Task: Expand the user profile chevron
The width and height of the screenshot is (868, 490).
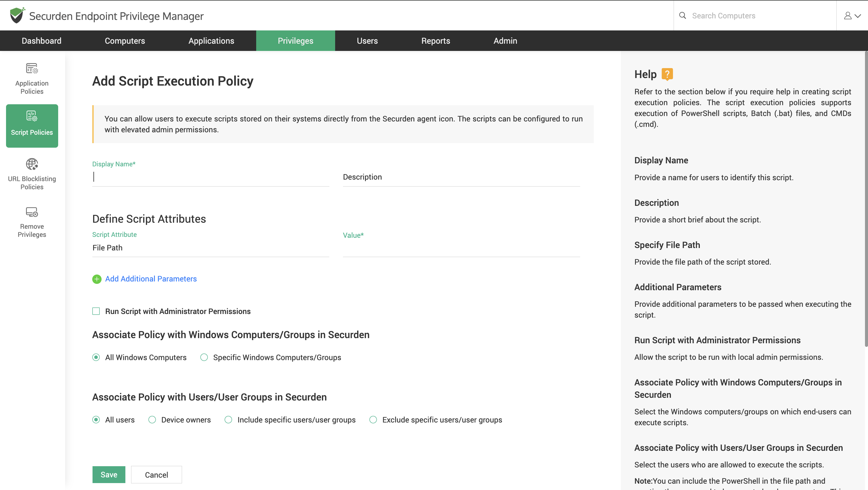Action: click(858, 16)
